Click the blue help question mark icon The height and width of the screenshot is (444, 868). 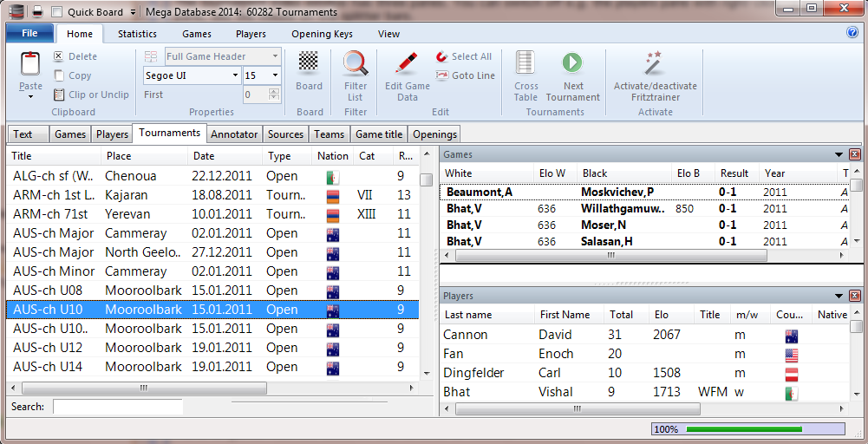852,33
